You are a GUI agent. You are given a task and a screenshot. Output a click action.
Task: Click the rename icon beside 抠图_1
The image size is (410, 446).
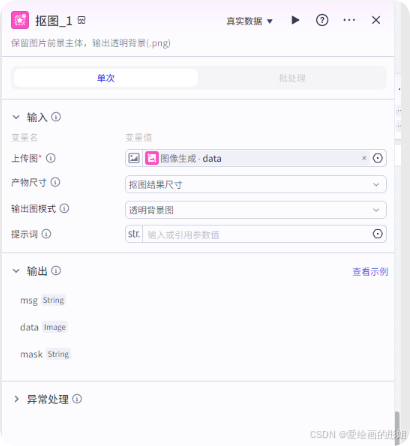tap(82, 20)
